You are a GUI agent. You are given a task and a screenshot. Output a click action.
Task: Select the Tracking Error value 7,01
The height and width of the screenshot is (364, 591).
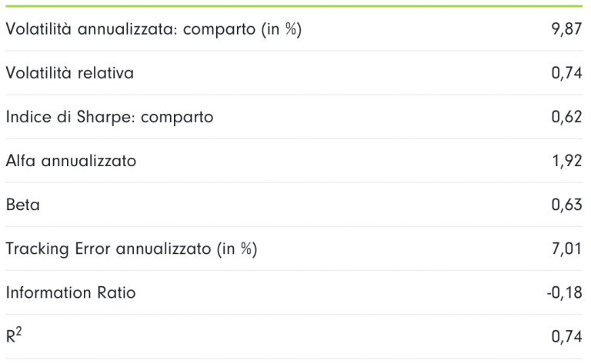(x=570, y=249)
